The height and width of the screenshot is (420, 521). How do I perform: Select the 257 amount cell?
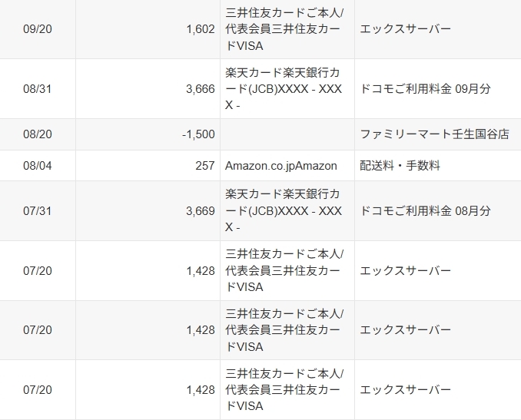[x=205, y=165]
